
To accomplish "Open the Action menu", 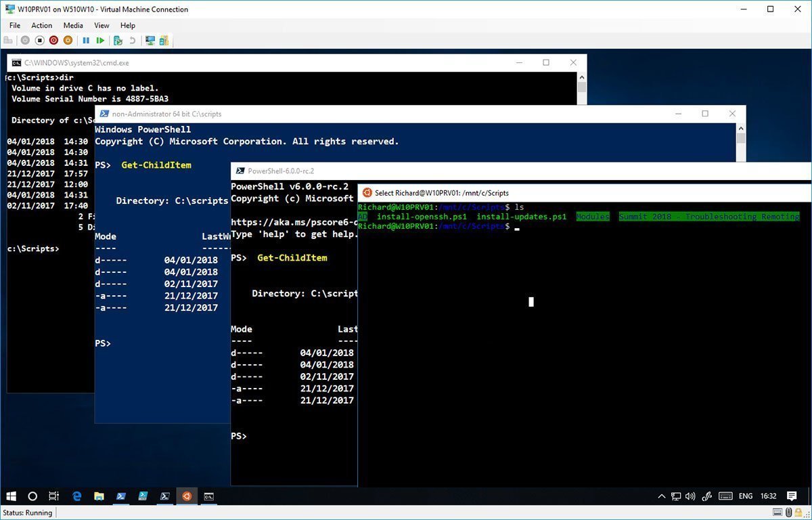I will [x=41, y=25].
